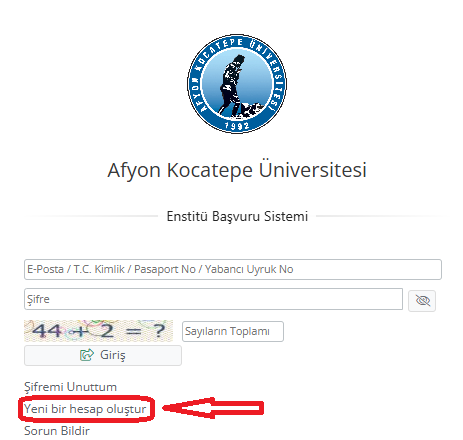
Task: Click the Afyon Kocatepe Üniversitesi heading
Action: (237, 170)
